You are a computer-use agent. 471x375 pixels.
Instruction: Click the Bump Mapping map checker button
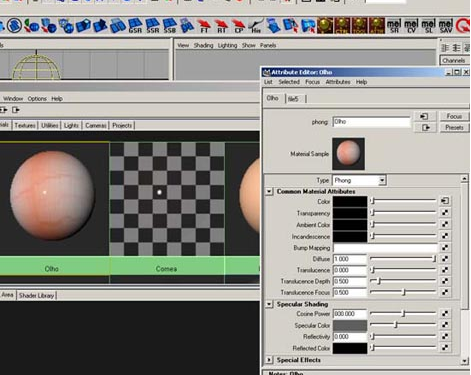(x=445, y=247)
